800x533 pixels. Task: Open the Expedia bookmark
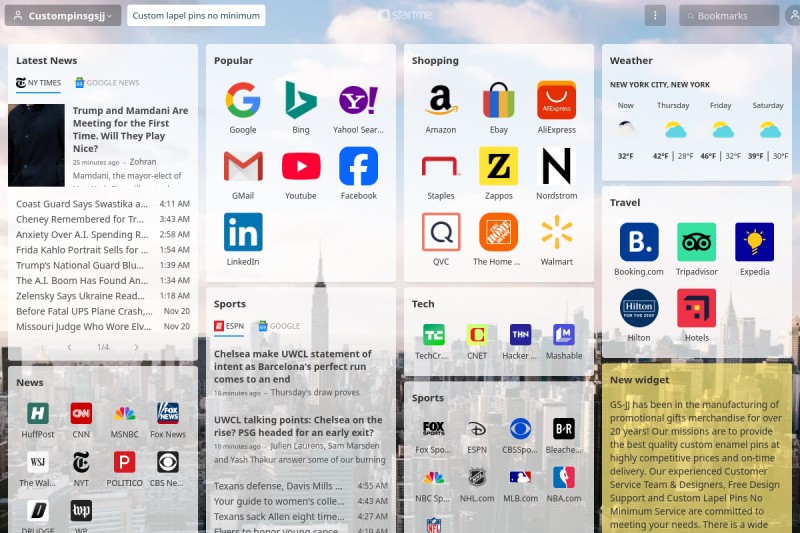coord(754,242)
